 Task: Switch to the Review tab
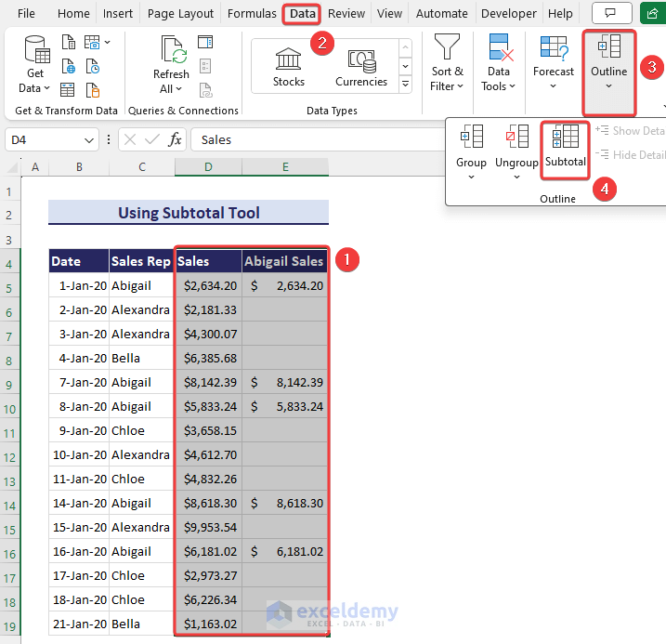click(x=346, y=14)
